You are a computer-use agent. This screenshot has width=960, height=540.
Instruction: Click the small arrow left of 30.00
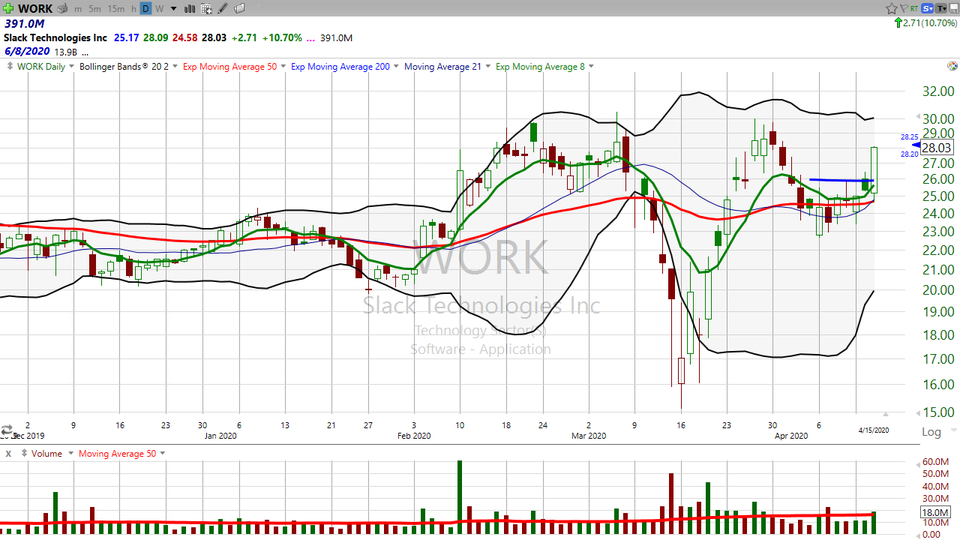click(x=918, y=116)
